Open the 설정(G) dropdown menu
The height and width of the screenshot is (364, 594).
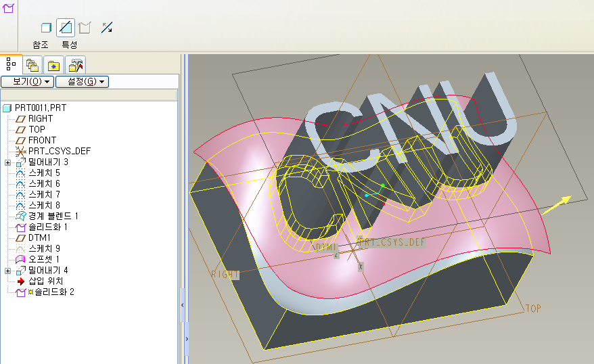pos(82,82)
